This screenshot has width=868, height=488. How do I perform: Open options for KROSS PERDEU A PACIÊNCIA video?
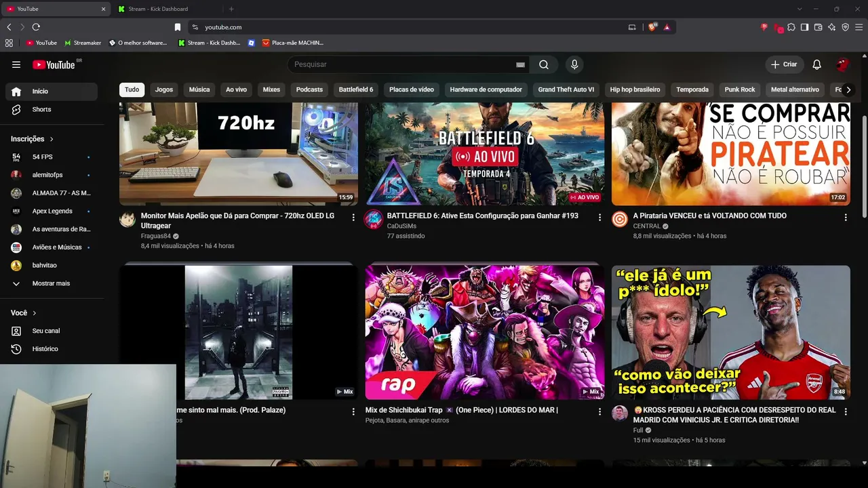pos(846,411)
